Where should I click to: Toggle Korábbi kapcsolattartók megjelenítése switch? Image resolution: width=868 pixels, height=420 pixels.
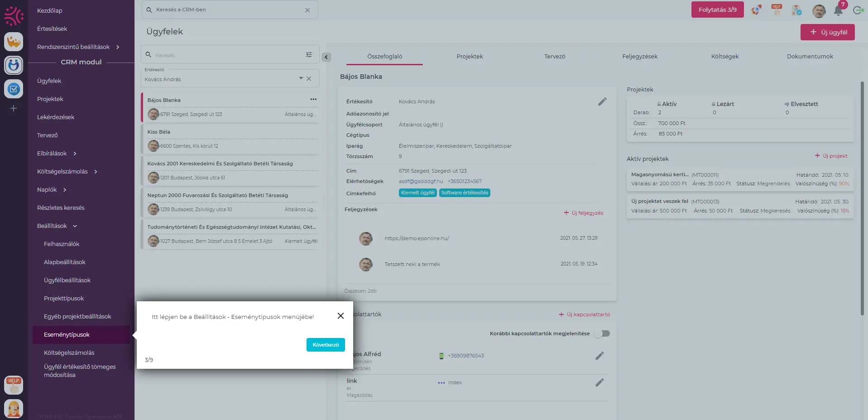pyautogui.click(x=603, y=333)
